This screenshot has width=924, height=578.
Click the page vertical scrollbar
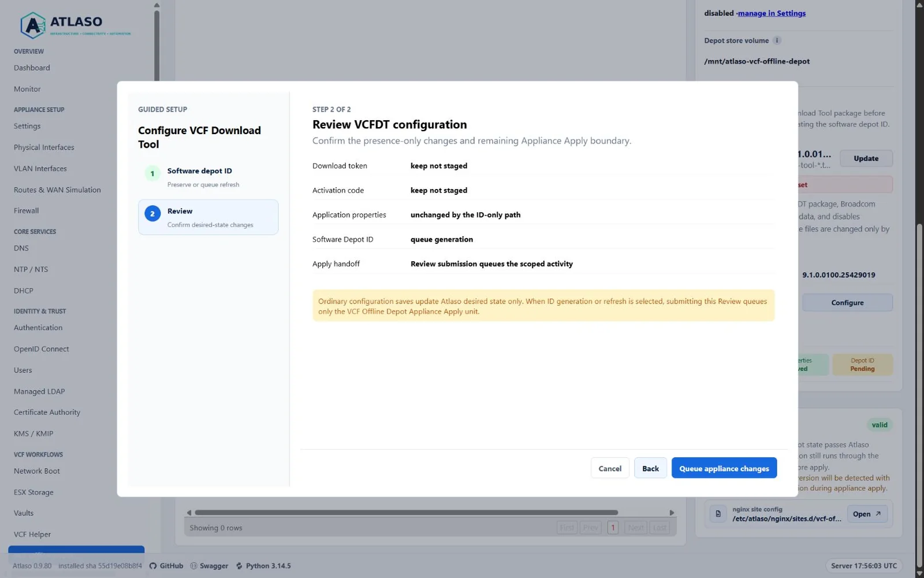tap(919, 396)
